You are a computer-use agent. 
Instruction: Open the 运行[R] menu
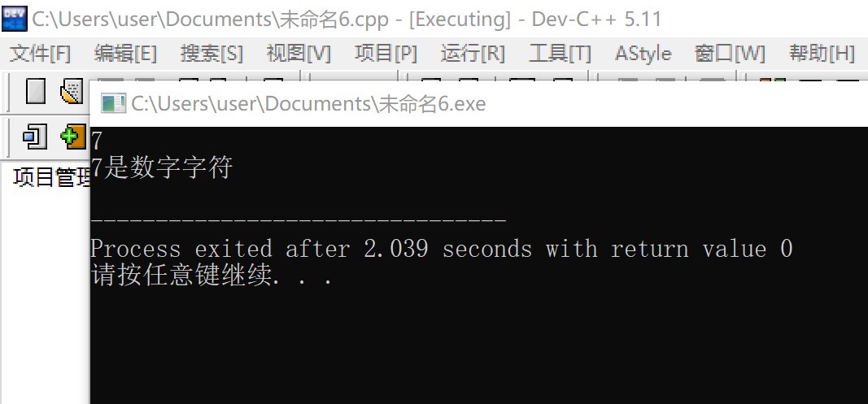click(x=473, y=54)
